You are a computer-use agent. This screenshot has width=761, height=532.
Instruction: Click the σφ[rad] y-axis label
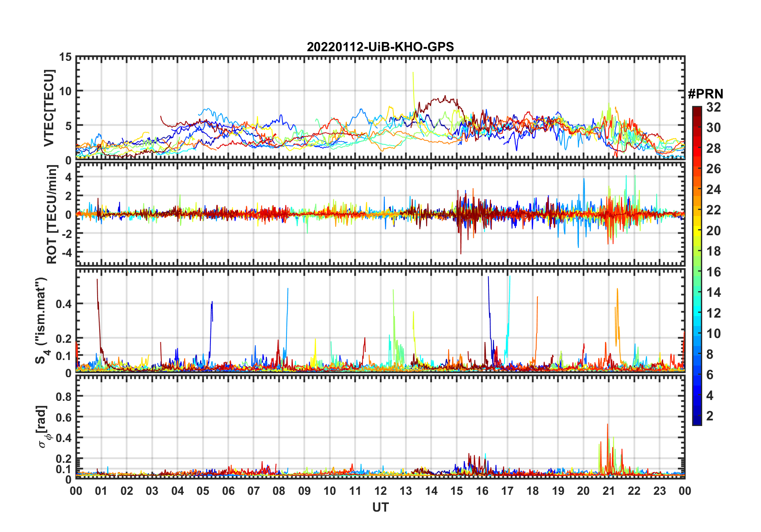click(43, 426)
